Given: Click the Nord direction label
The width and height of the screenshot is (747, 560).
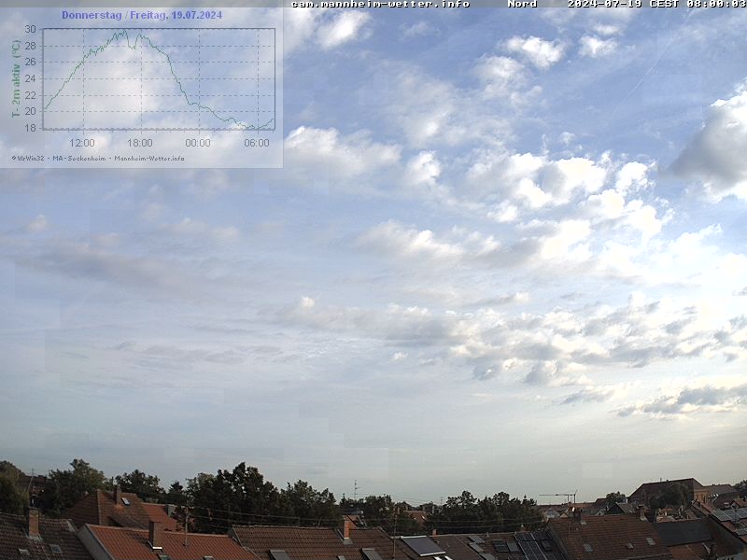Looking at the screenshot, I should coord(522,4).
